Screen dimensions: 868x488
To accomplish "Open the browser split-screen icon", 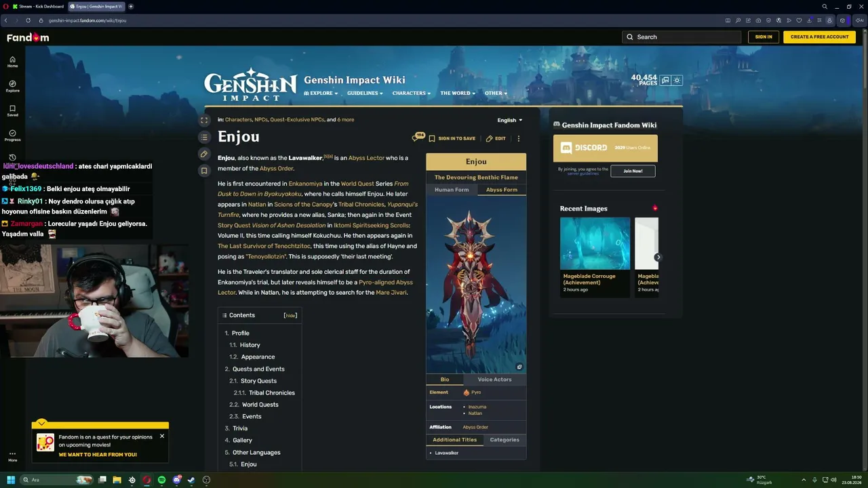I will tap(728, 20).
